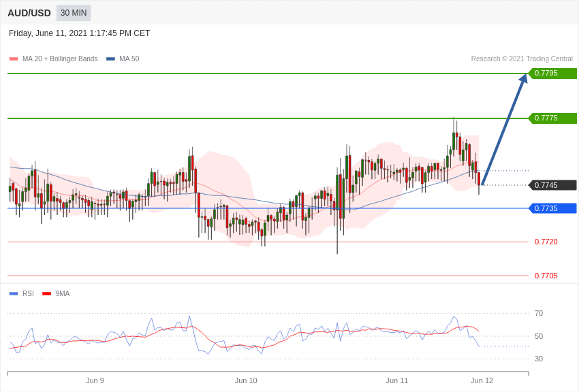Select the AUD/USD pair title

pos(29,14)
